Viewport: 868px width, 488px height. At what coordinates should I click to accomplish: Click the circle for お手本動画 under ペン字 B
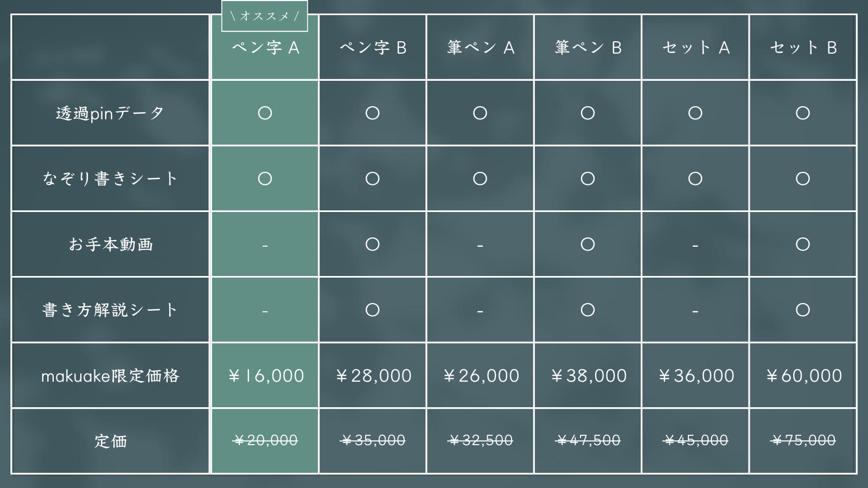[373, 245]
